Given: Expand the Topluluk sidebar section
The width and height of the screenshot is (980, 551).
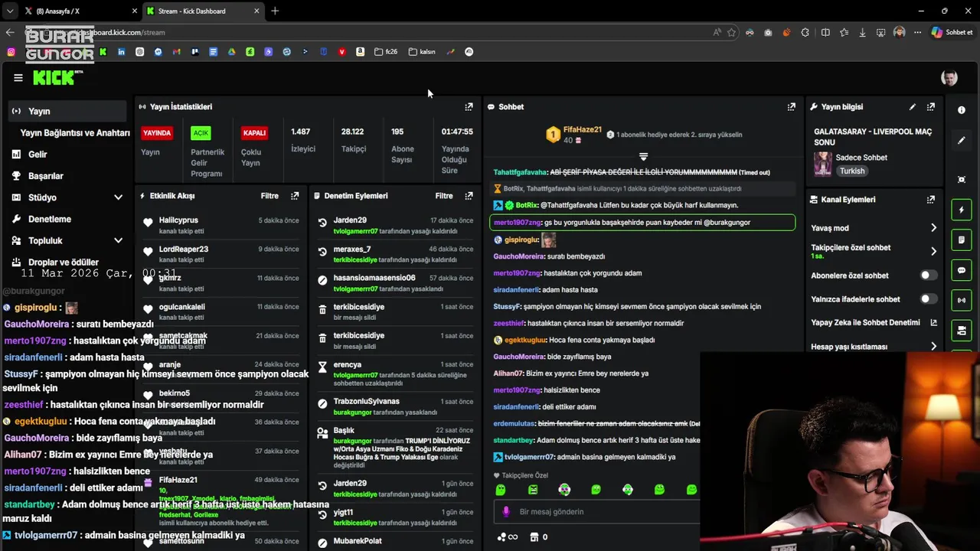Looking at the screenshot, I should point(118,240).
